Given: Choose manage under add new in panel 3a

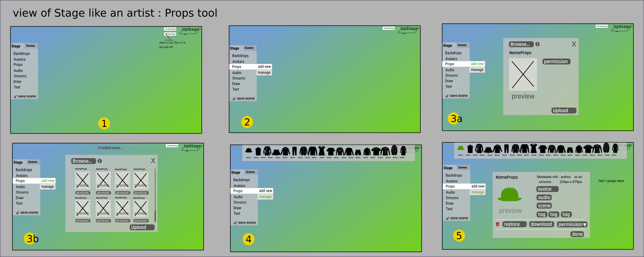Looking at the screenshot, I should (x=477, y=70).
